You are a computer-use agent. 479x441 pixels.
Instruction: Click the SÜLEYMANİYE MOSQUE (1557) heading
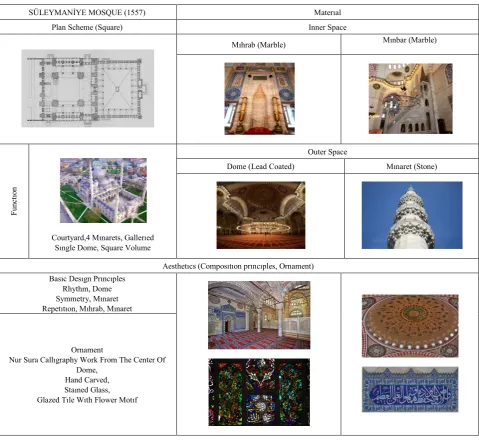(x=87, y=13)
